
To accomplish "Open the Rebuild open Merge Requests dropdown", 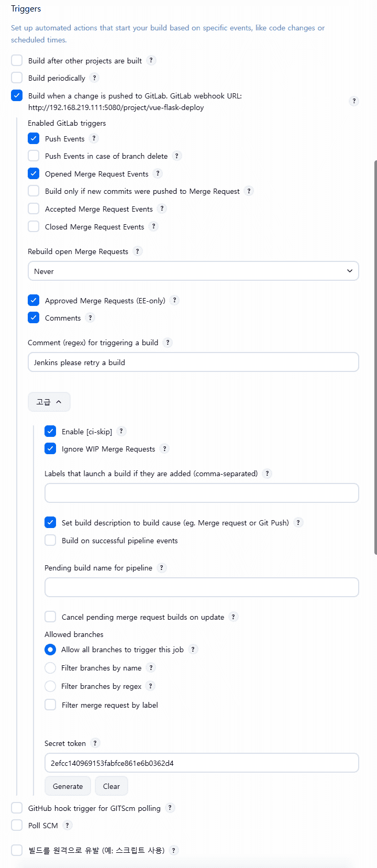I will point(193,271).
